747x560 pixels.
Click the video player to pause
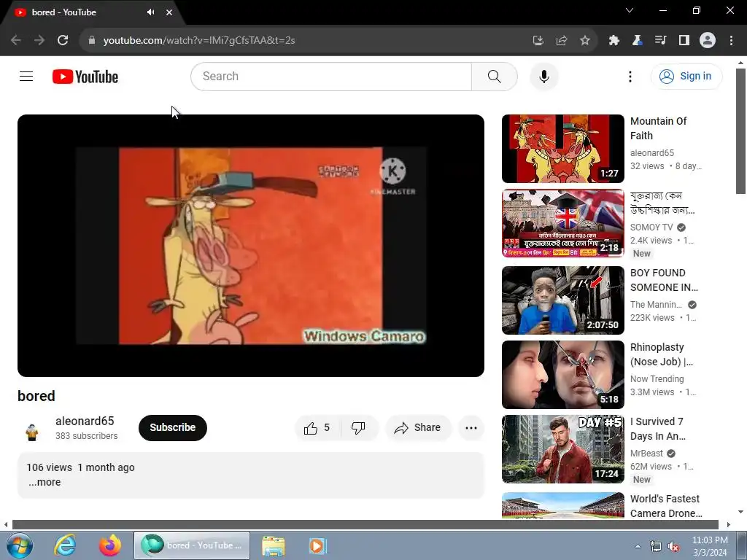pyautogui.click(x=251, y=245)
